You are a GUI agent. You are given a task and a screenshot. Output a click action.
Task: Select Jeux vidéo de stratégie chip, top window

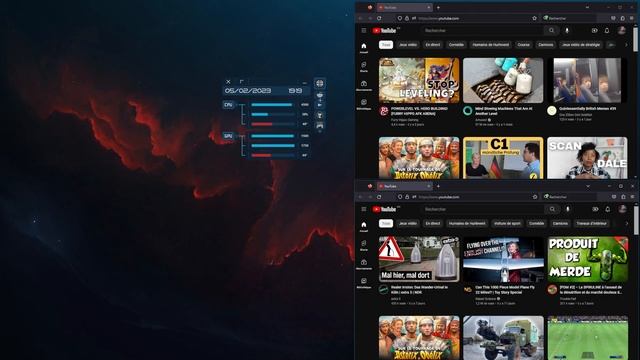click(581, 45)
